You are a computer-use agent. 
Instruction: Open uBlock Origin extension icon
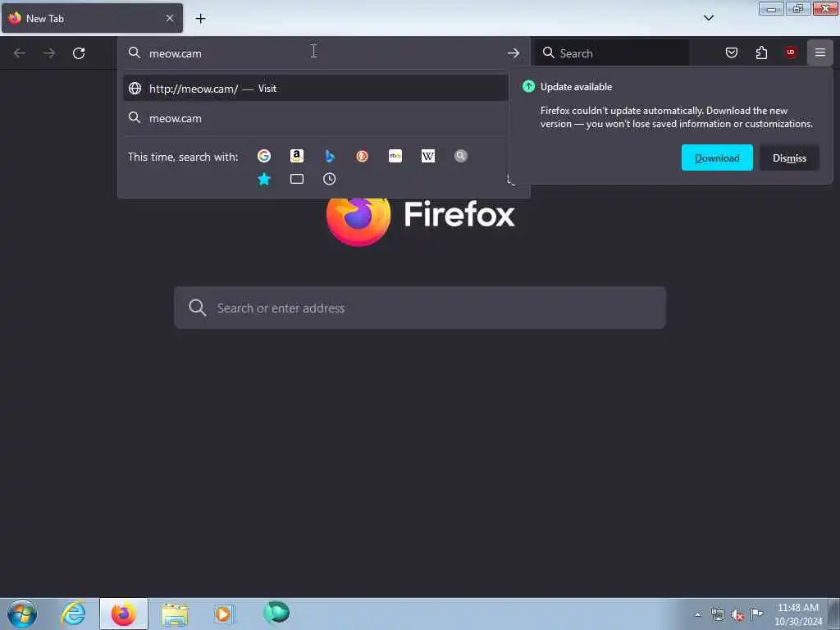click(791, 52)
